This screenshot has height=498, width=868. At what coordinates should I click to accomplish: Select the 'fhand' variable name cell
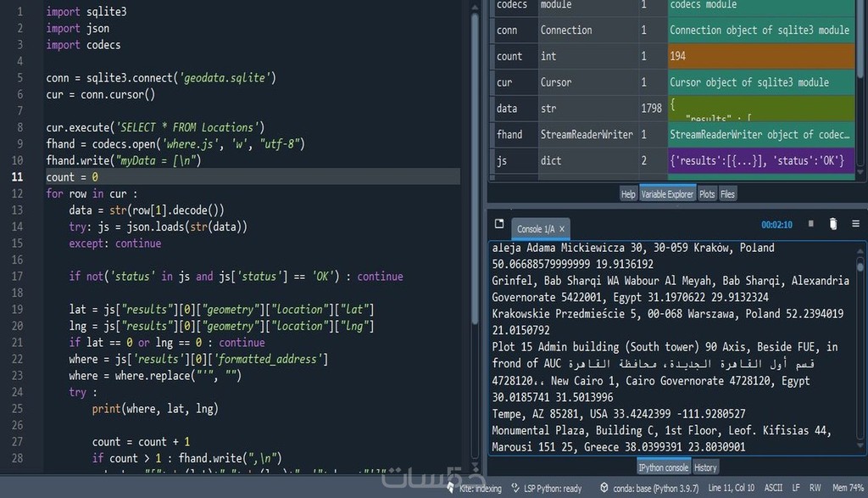coord(515,134)
